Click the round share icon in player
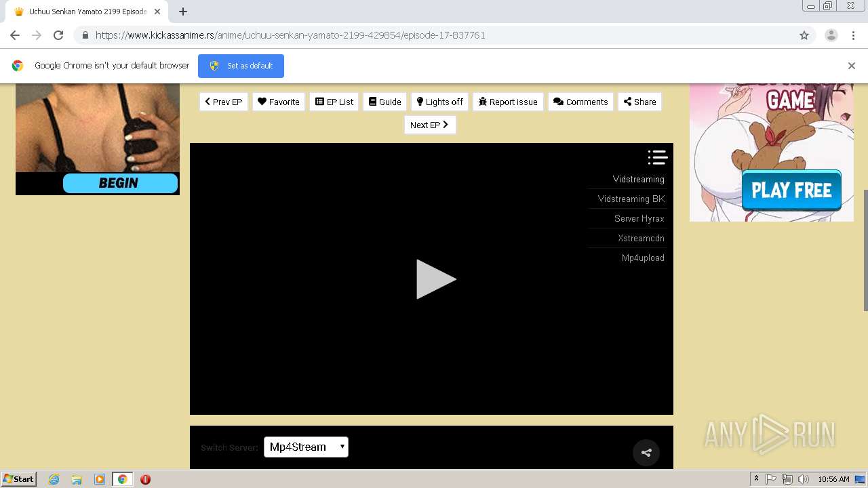The height and width of the screenshot is (488, 868). coord(646,453)
